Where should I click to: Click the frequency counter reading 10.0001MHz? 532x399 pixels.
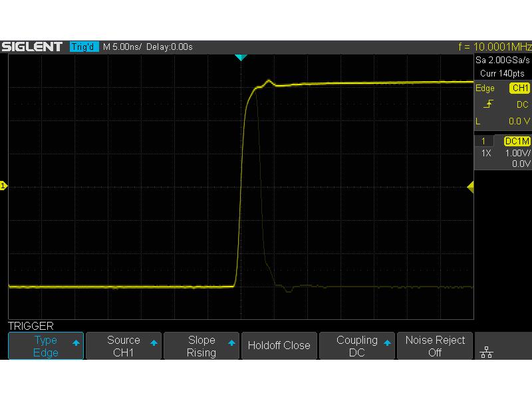(x=495, y=47)
